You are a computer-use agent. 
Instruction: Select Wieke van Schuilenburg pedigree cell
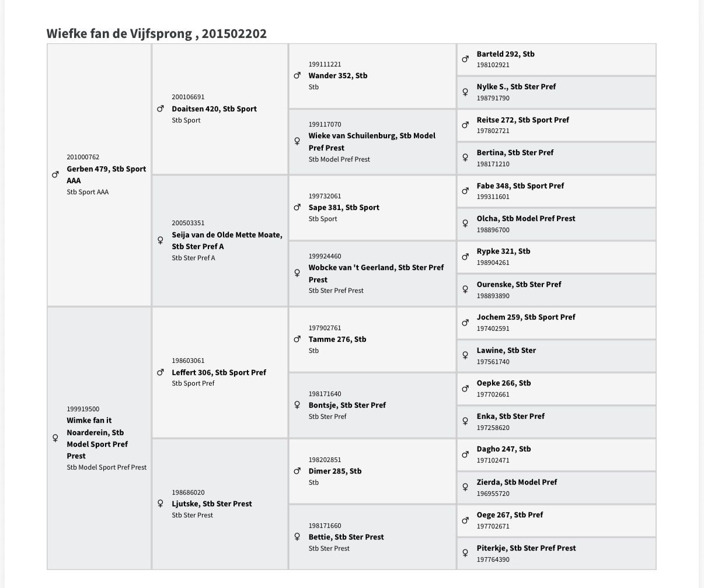pos(372,142)
